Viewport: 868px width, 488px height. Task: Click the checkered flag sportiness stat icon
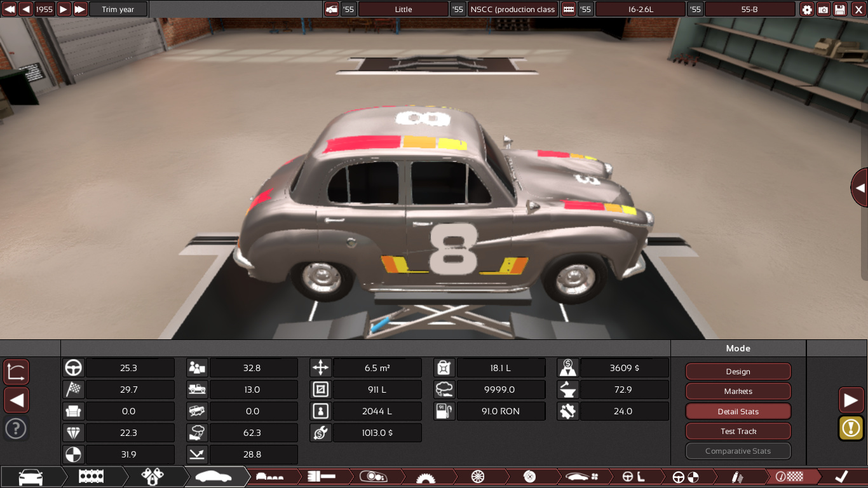(x=74, y=390)
